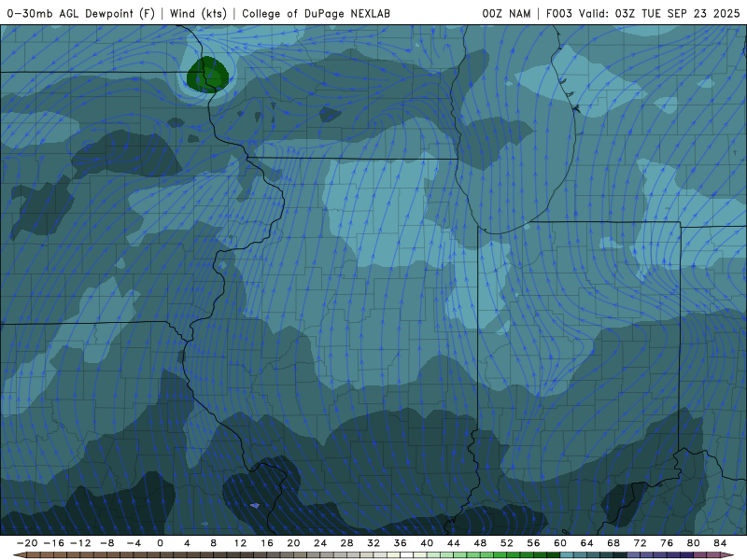Click the 76 value on the color scale
This screenshot has height=560, width=747.
point(667,543)
